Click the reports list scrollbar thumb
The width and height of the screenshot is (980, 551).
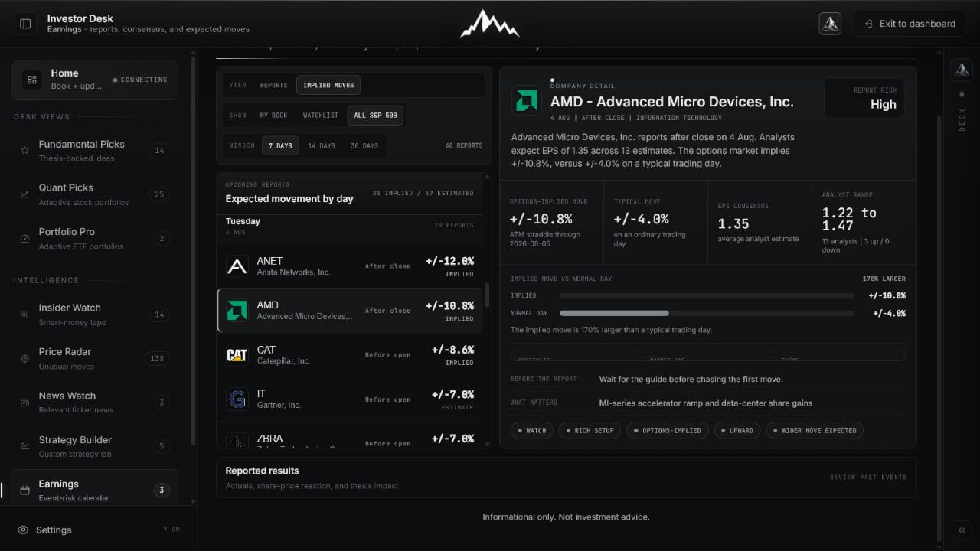coord(487,295)
